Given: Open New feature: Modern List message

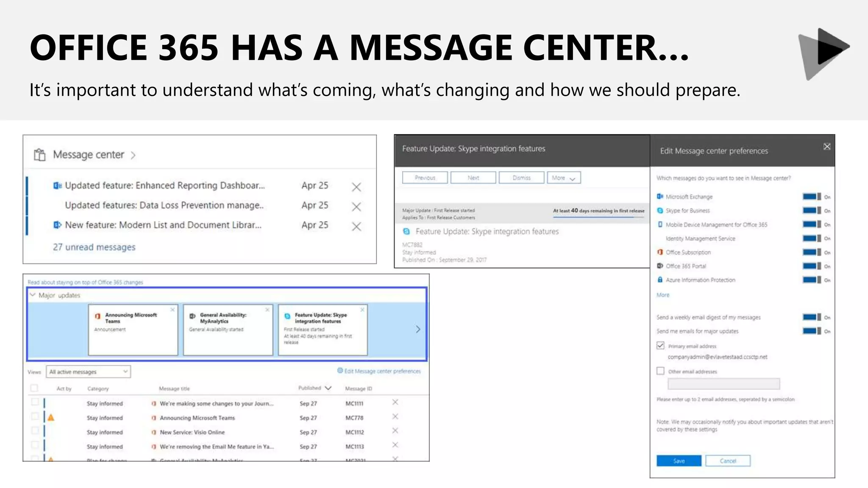Looking at the screenshot, I should tap(163, 225).
